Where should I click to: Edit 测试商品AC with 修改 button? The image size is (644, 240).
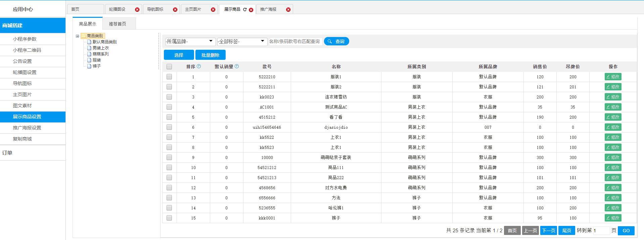tap(613, 107)
